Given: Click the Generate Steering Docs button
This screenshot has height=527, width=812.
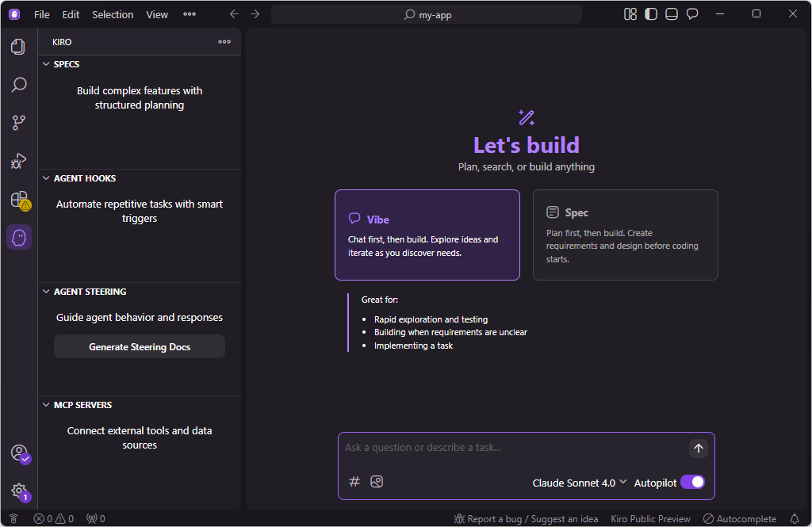Looking at the screenshot, I should (140, 347).
